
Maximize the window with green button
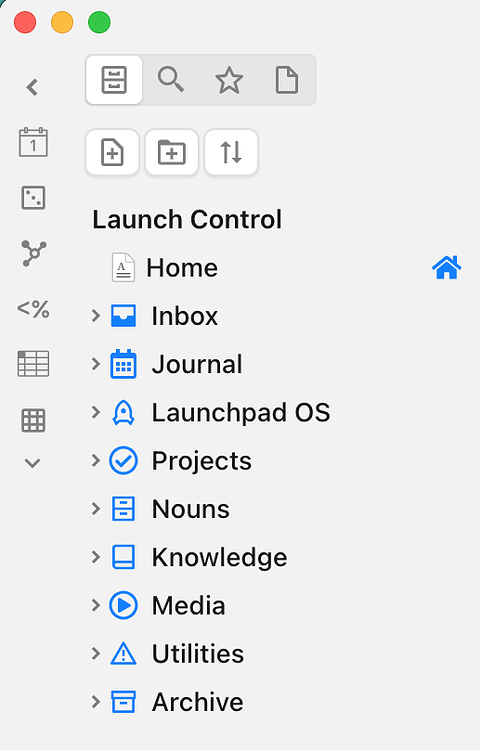(x=99, y=22)
